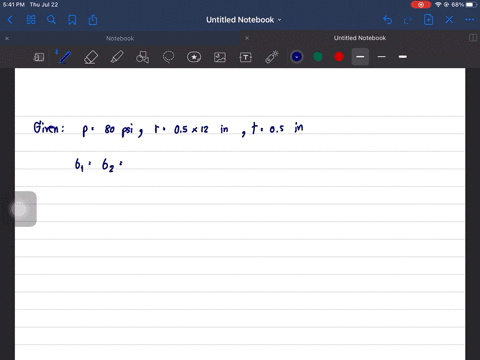
Task: Bookmark the current page
Action: [72, 20]
